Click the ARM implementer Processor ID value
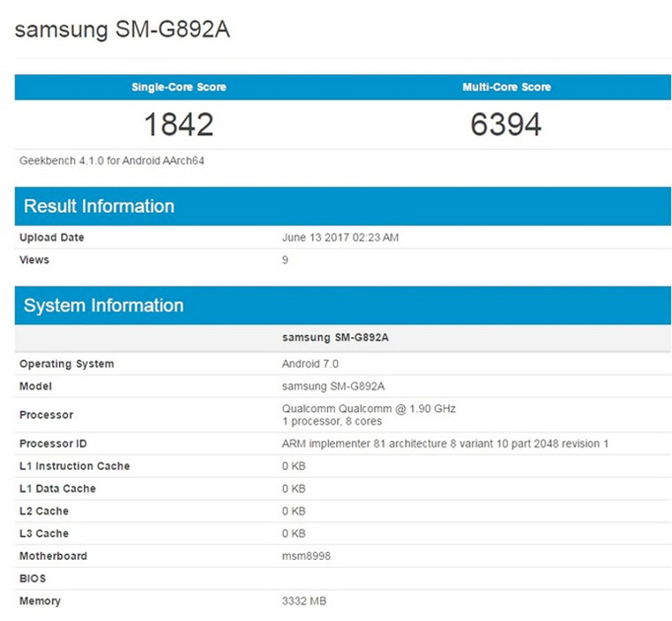The width and height of the screenshot is (672, 621). pyautogui.click(x=445, y=443)
